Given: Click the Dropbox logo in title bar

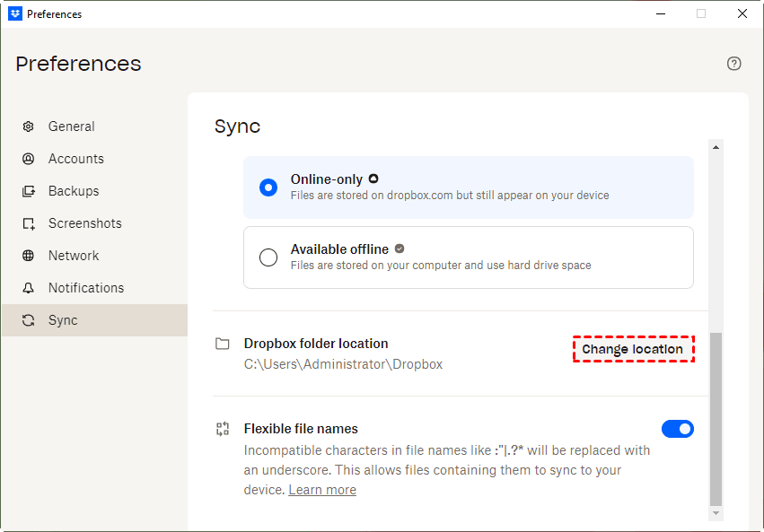Looking at the screenshot, I should click(x=14, y=13).
